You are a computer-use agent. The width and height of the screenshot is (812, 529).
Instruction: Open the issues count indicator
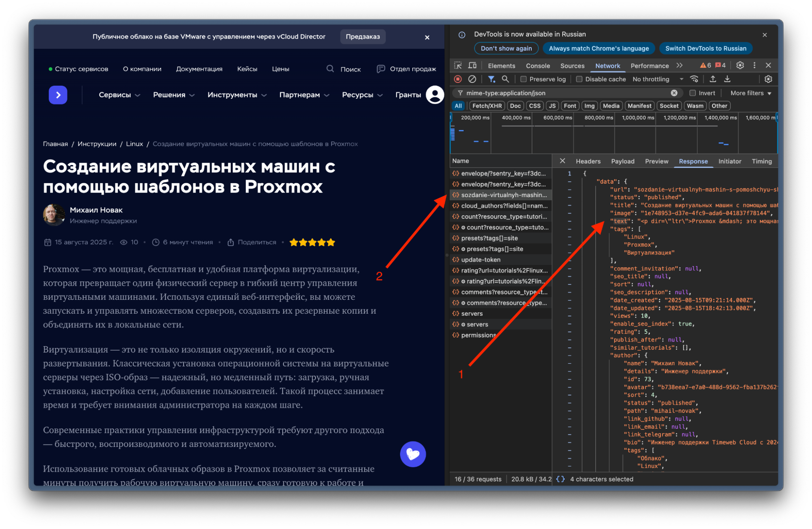click(x=720, y=65)
